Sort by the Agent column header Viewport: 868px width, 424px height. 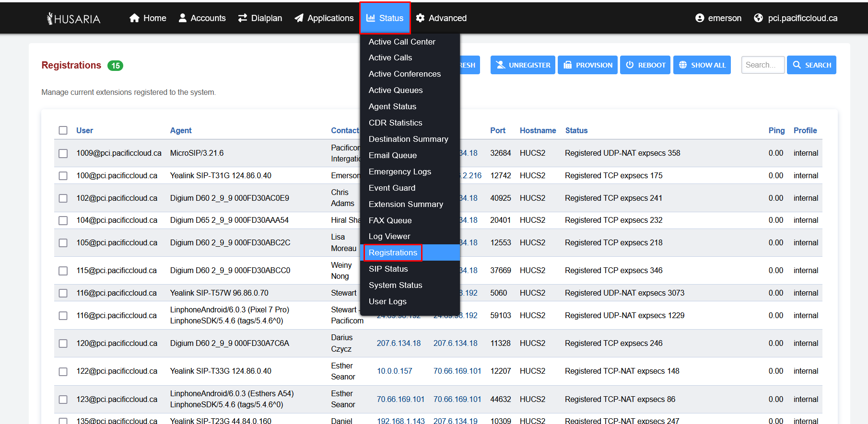[181, 130]
